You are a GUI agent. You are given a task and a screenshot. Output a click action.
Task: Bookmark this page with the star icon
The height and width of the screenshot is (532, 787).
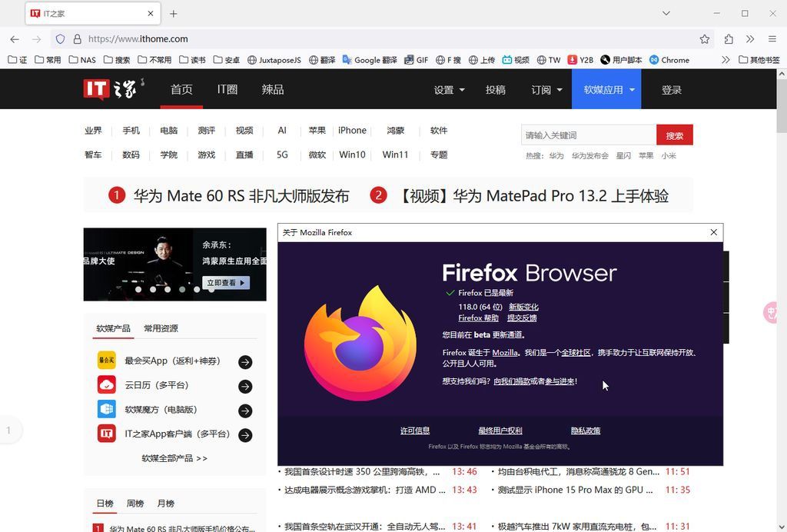(x=705, y=39)
